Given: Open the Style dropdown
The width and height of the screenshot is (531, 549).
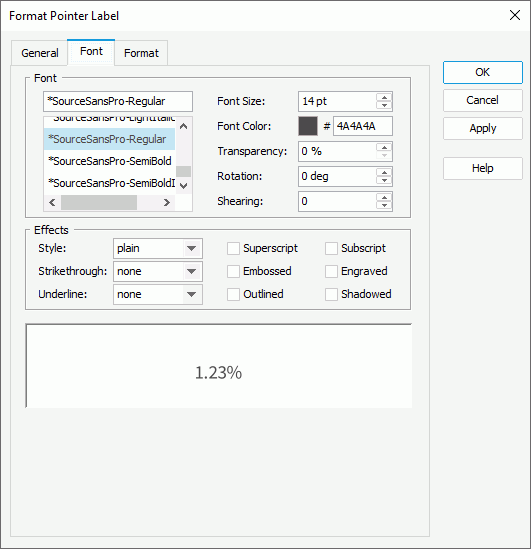Looking at the screenshot, I should [158, 249].
